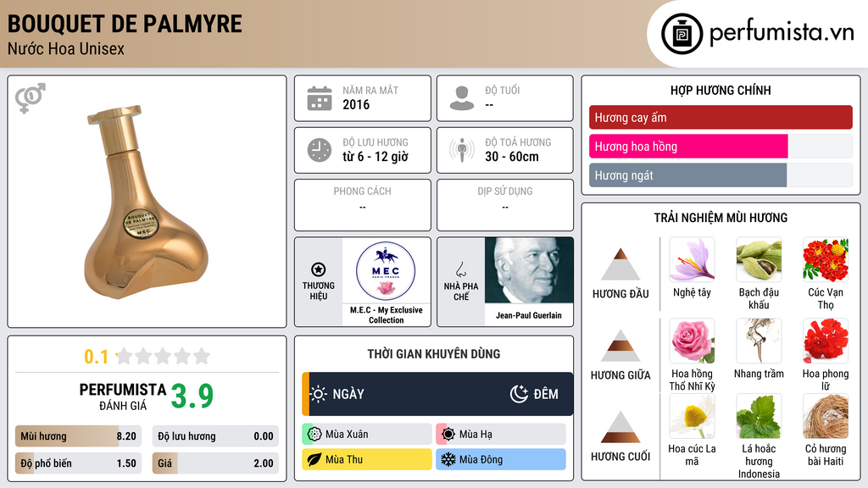Viewport: 868px width, 488px height.
Task: Click the flower icon for Mùa Xuân
Action: tap(314, 435)
